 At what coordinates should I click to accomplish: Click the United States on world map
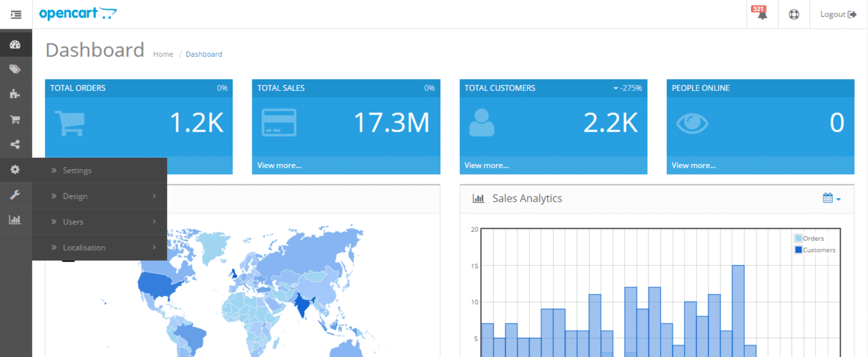point(158,286)
